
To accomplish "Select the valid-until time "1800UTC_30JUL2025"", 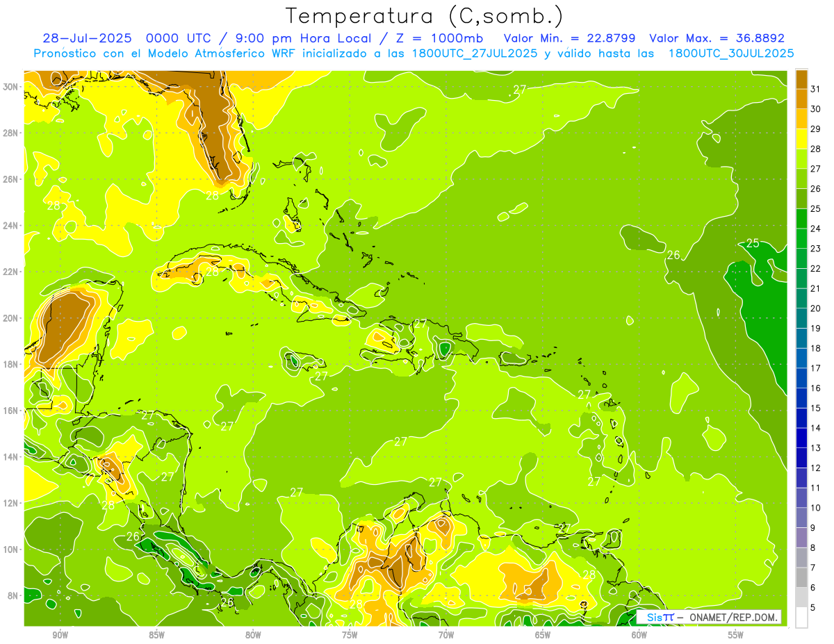I will (731, 53).
